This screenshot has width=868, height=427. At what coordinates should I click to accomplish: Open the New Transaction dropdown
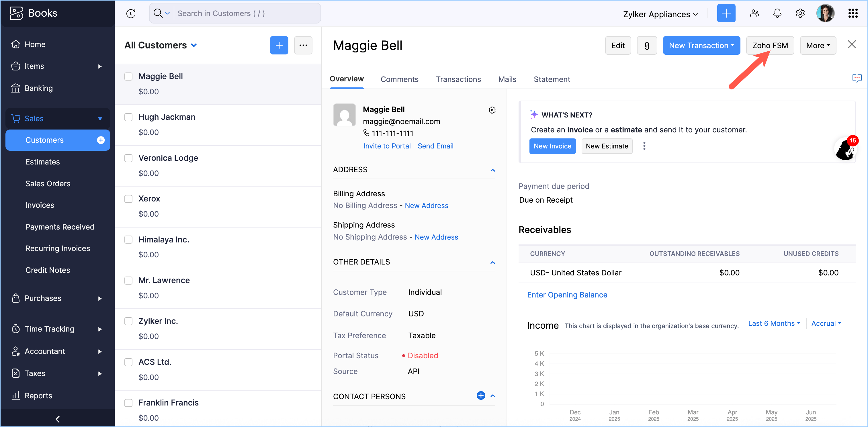[x=701, y=46]
